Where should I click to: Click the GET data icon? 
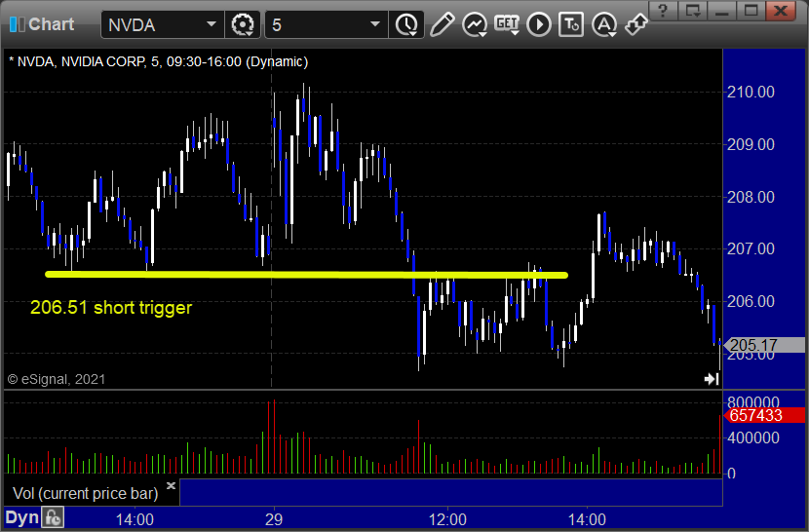[x=507, y=24]
